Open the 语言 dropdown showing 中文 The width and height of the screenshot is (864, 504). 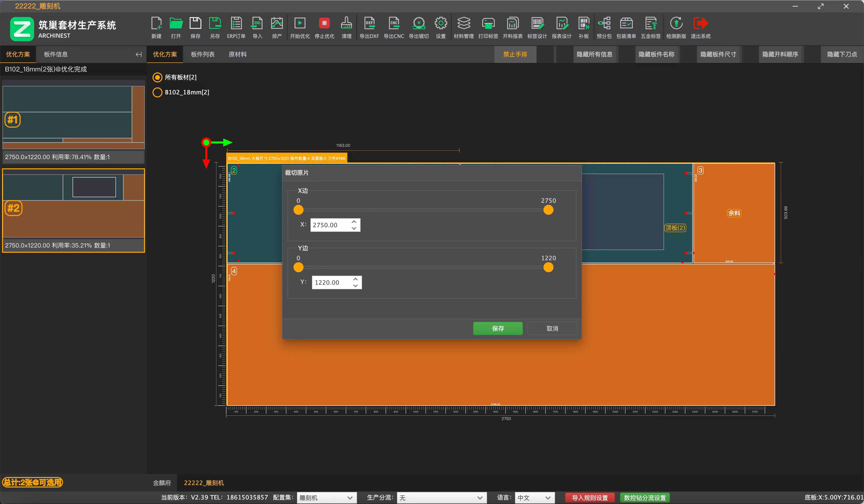click(534, 498)
